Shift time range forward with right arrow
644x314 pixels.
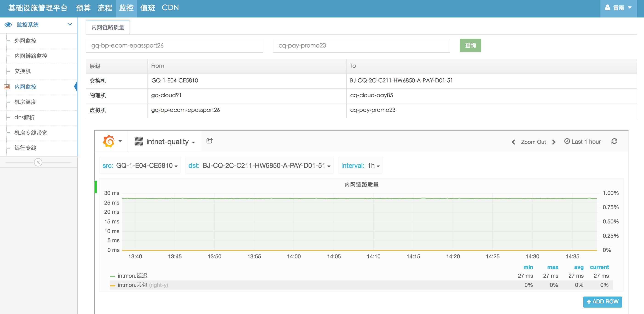point(554,142)
